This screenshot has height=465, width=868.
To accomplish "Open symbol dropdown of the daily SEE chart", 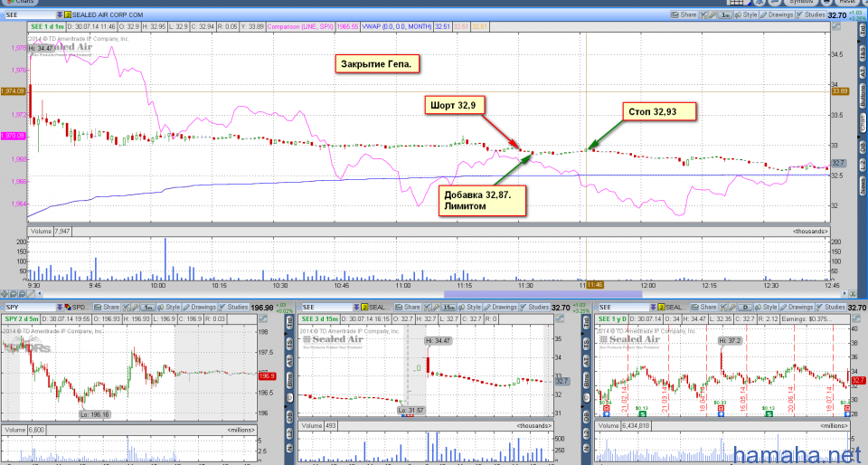I will pos(653,308).
